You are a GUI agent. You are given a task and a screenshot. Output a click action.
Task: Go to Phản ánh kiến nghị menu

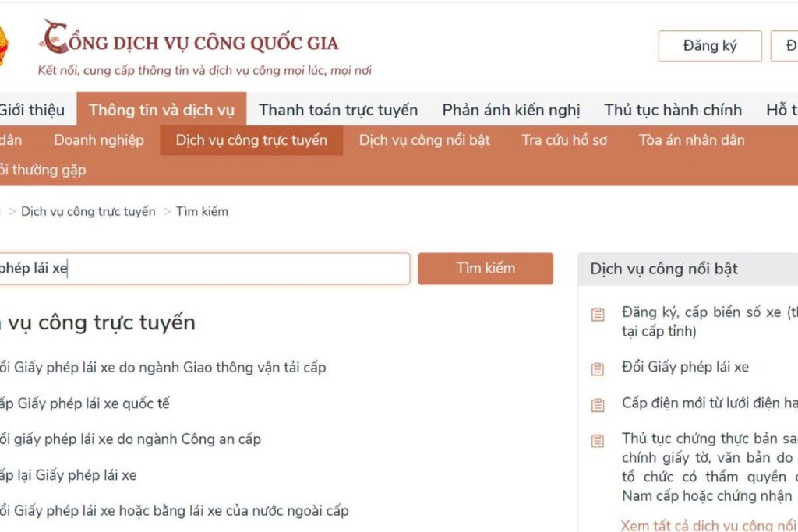tap(511, 110)
